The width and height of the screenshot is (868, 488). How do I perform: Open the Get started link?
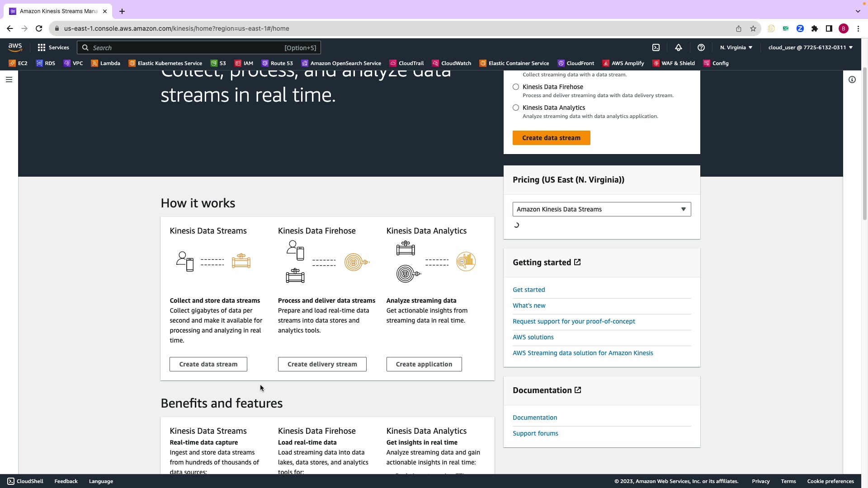[528, 290]
